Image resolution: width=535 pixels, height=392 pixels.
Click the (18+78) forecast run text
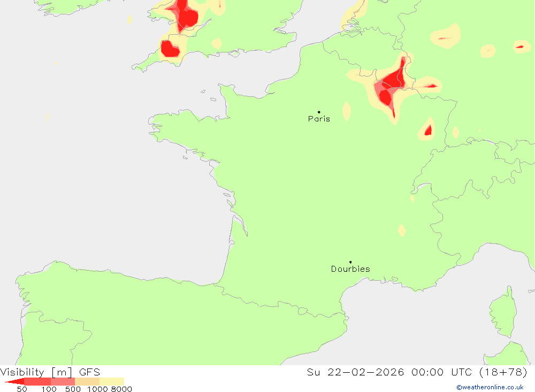pyautogui.click(x=503, y=372)
